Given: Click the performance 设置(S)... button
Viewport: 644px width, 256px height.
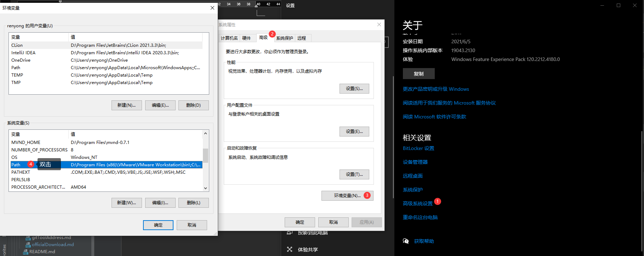Looking at the screenshot, I should [x=354, y=89].
